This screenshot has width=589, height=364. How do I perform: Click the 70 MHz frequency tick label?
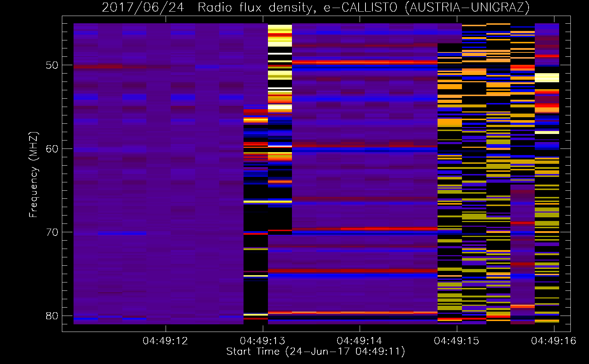[x=52, y=232]
